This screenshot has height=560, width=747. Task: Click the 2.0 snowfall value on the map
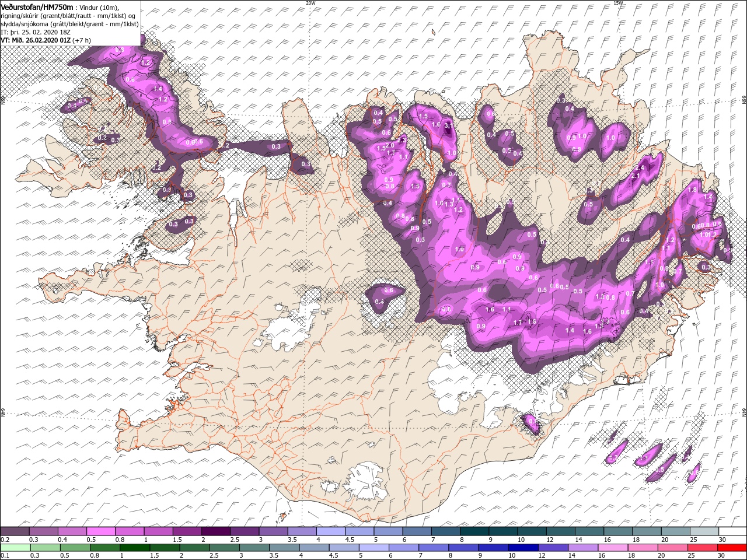tap(390, 145)
